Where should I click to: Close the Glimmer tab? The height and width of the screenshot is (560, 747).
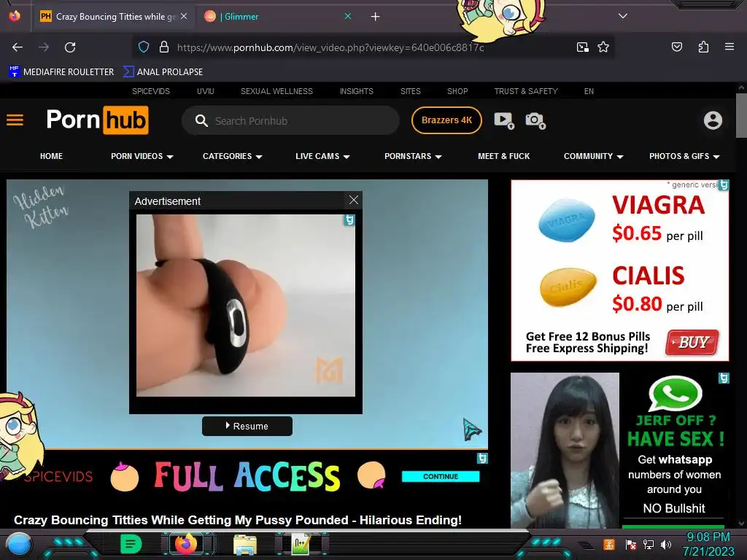348,16
